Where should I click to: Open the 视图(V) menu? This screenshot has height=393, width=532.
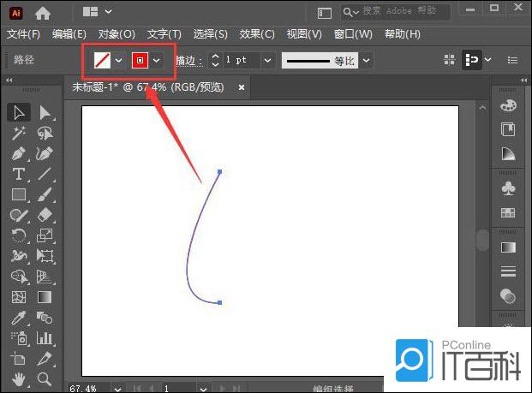304,34
